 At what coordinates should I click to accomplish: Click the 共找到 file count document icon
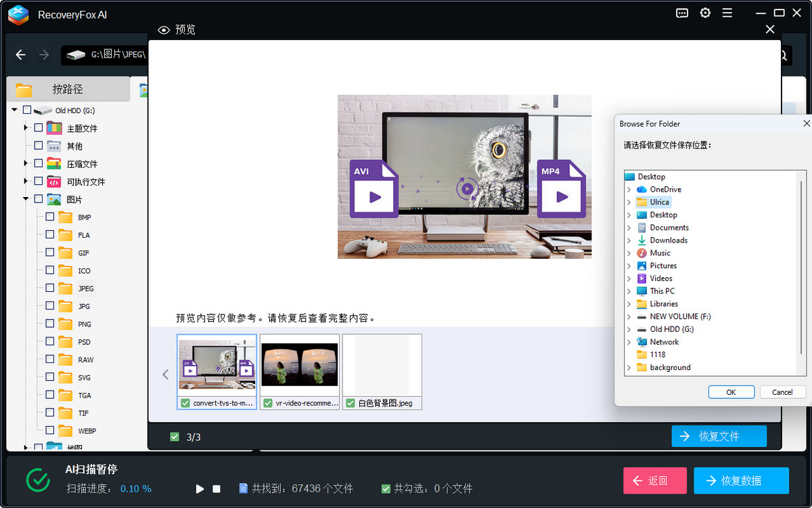click(x=244, y=488)
